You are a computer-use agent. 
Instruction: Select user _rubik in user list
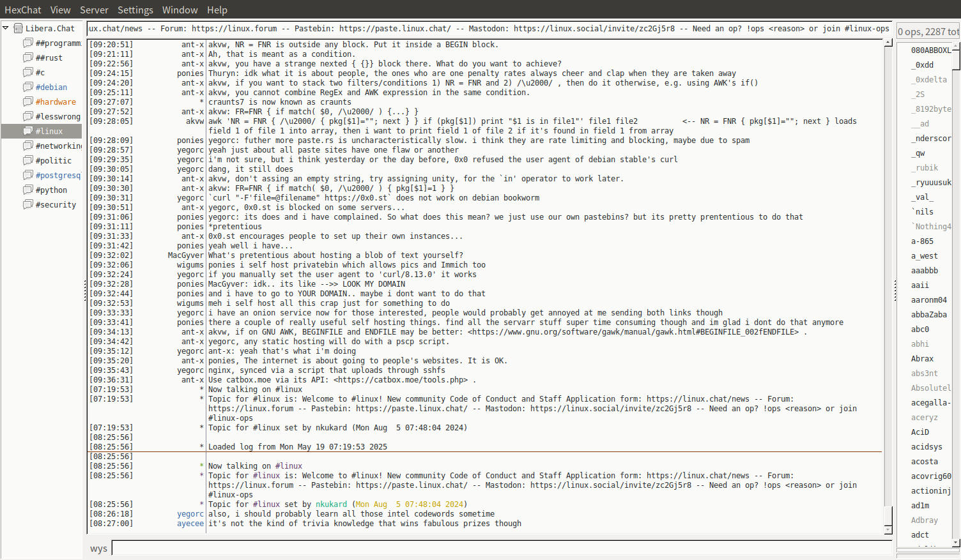(925, 168)
